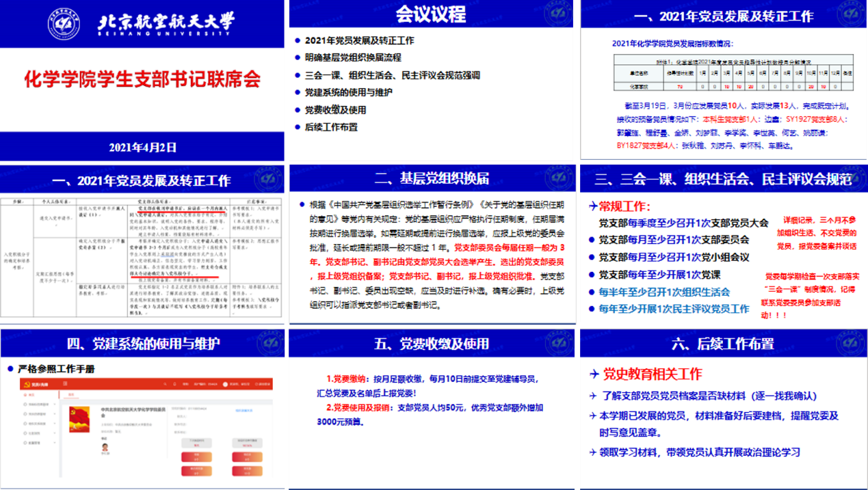Select the 会议议程 agenda slide
Screen dimensions: 868x490
430,81
